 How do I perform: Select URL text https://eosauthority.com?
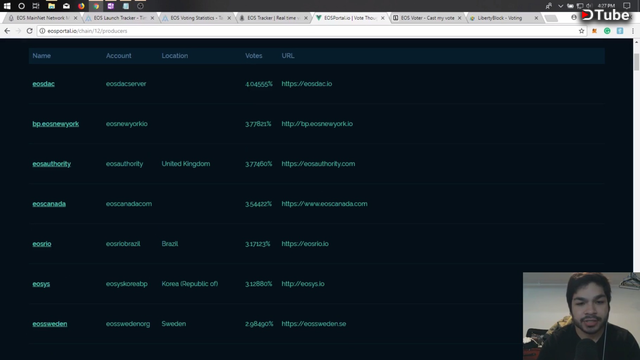tap(318, 164)
